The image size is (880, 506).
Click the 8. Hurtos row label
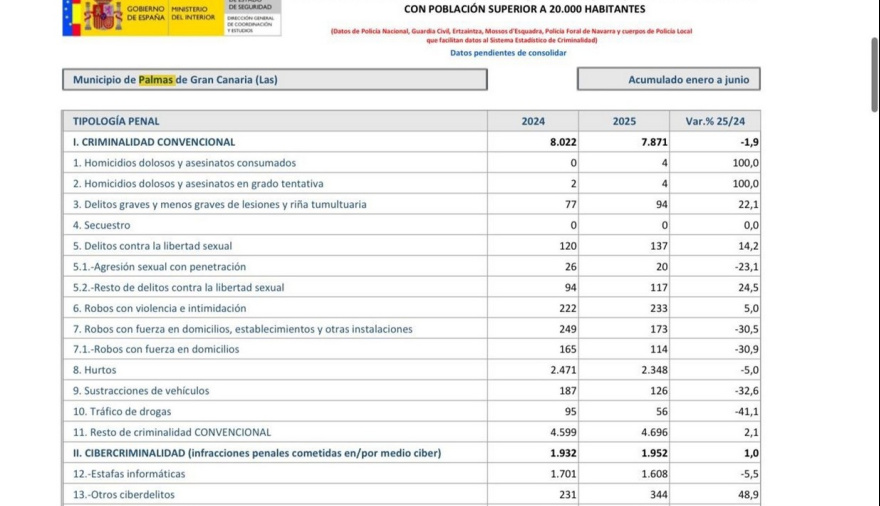click(x=95, y=370)
